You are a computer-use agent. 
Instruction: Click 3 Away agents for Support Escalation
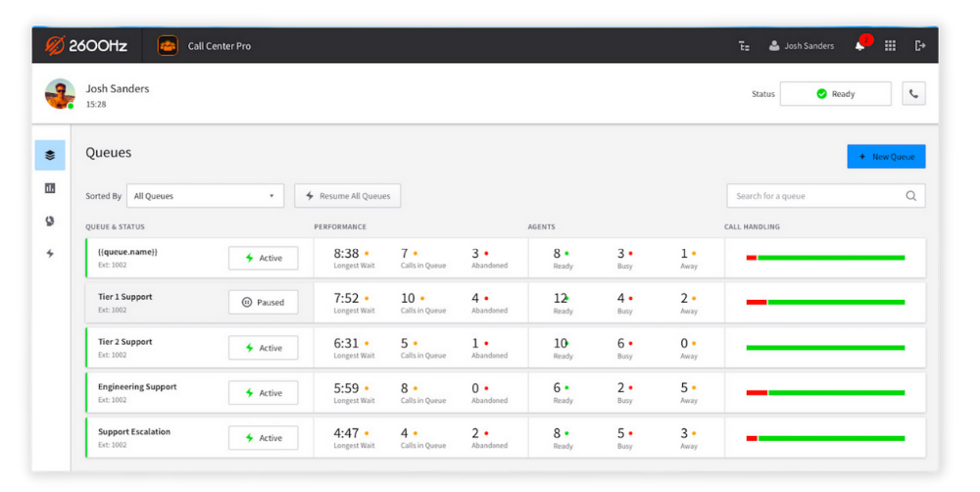[x=684, y=433]
